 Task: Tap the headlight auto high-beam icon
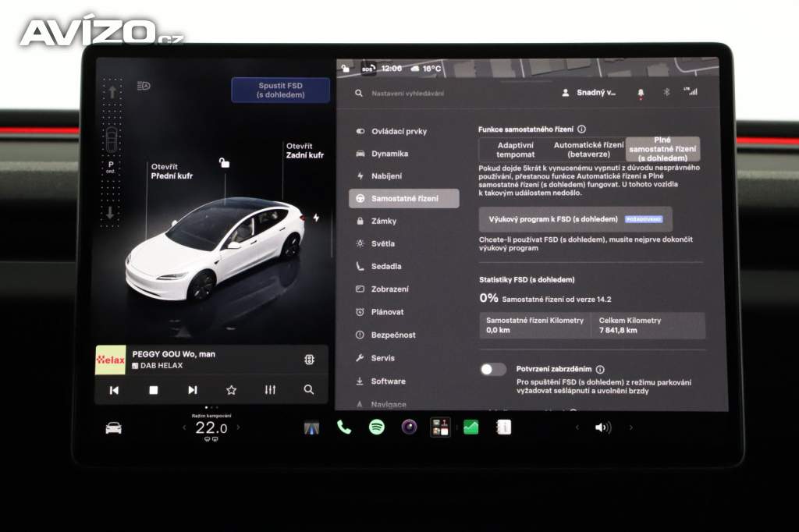coord(144,86)
